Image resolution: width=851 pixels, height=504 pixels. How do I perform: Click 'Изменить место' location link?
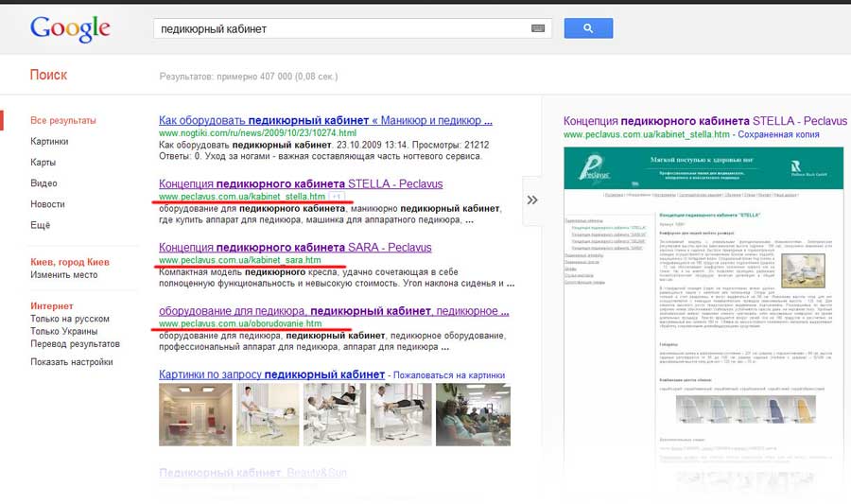click(x=64, y=274)
